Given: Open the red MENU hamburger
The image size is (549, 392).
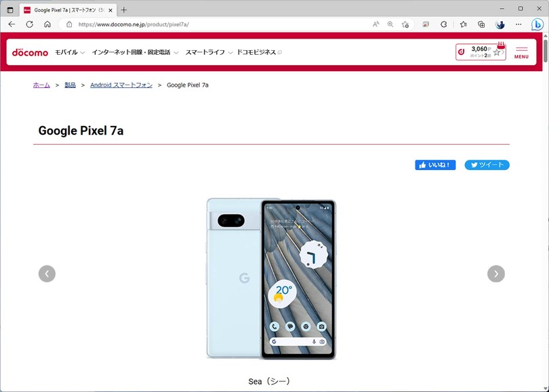Looking at the screenshot, I should click(x=521, y=52).
